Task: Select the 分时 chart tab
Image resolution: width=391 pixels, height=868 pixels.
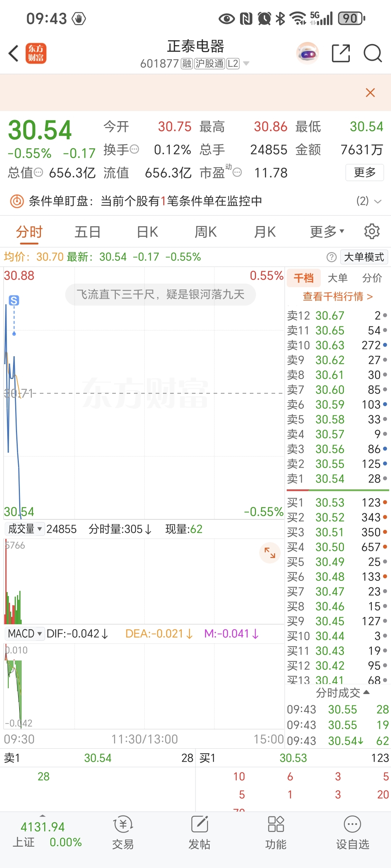Action: coord(29,232)
